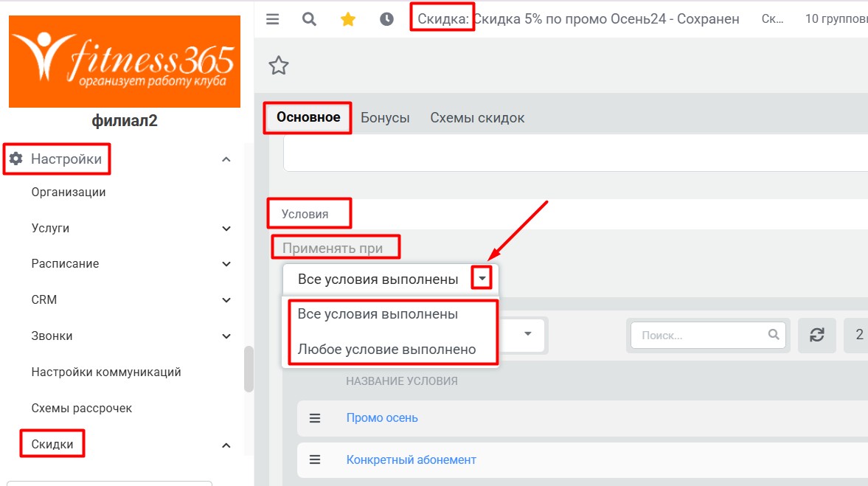Click Скидки item in sidebar
Screen dimensions: 868x486
click(52, 444)
